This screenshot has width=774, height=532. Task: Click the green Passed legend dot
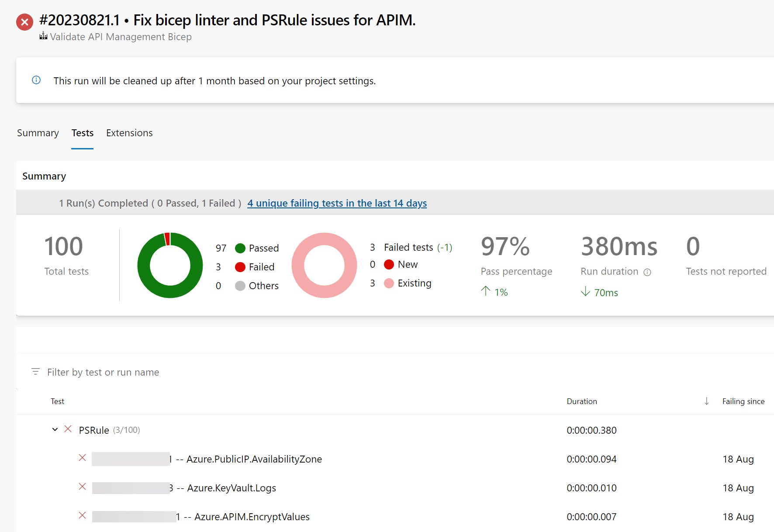(x=240, y=248)
